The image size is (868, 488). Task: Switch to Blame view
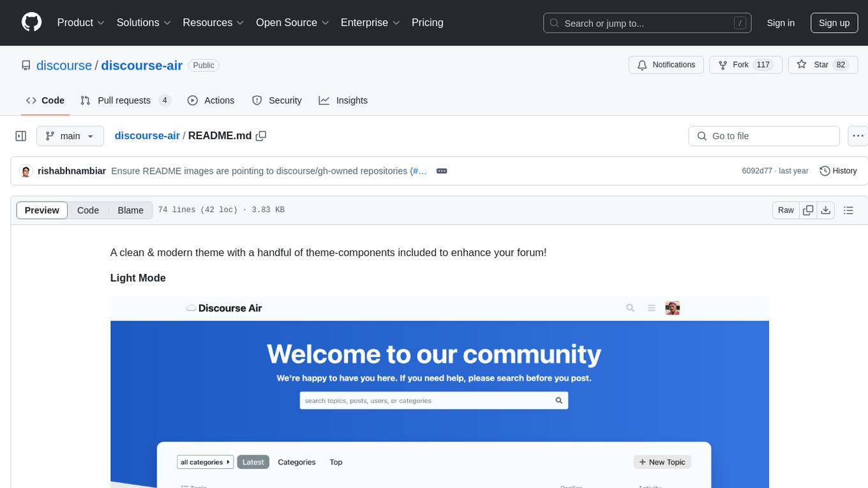tap(130, 210)
